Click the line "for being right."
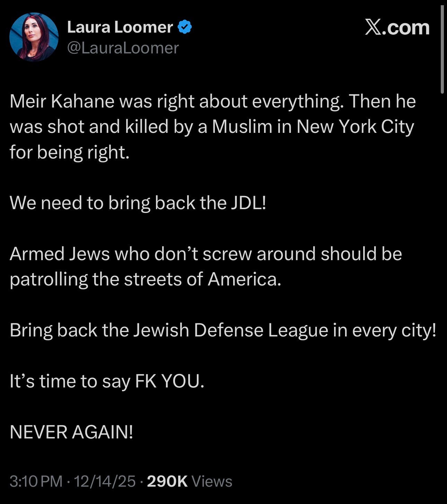Screen dimensions: 447x504 (70, 152)
